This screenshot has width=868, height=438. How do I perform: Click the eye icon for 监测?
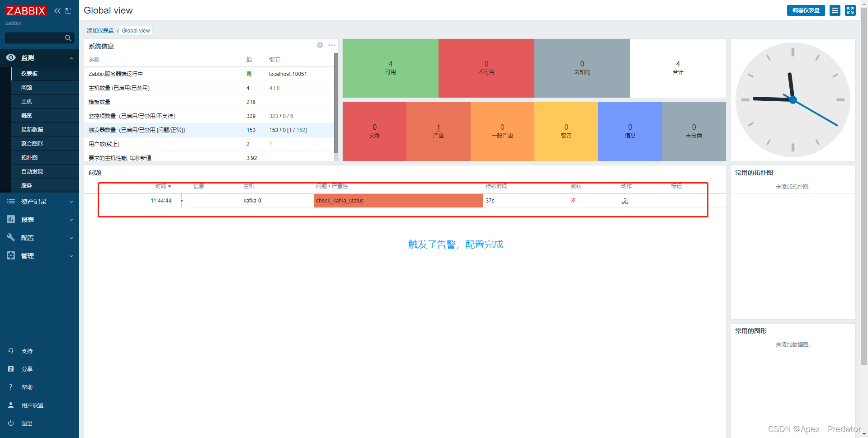tap(11, 58)
